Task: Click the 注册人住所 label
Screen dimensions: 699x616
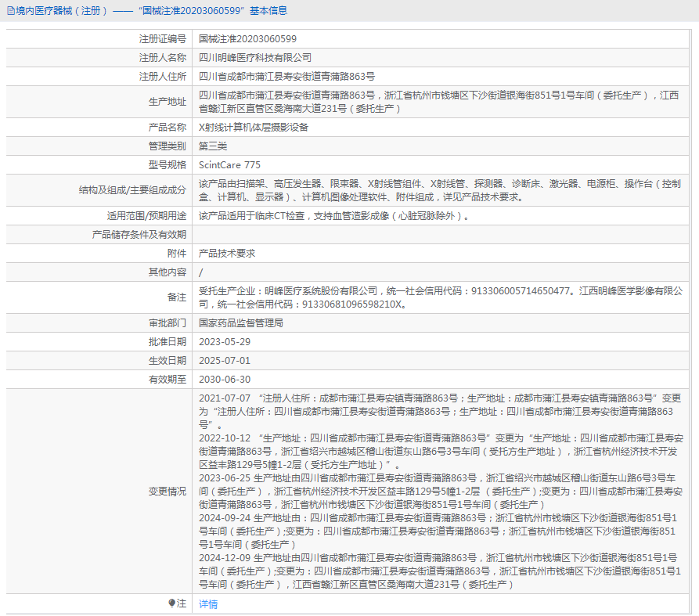Action: 162,76
